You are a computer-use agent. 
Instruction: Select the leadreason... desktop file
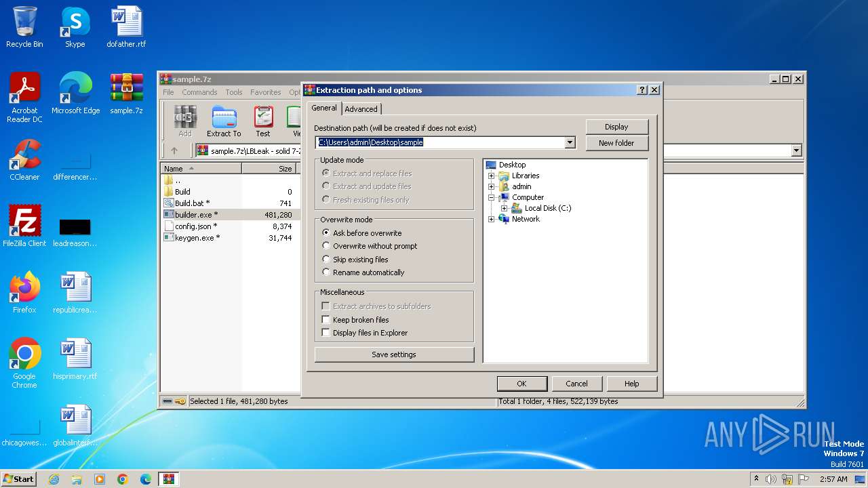coord(75,230)
